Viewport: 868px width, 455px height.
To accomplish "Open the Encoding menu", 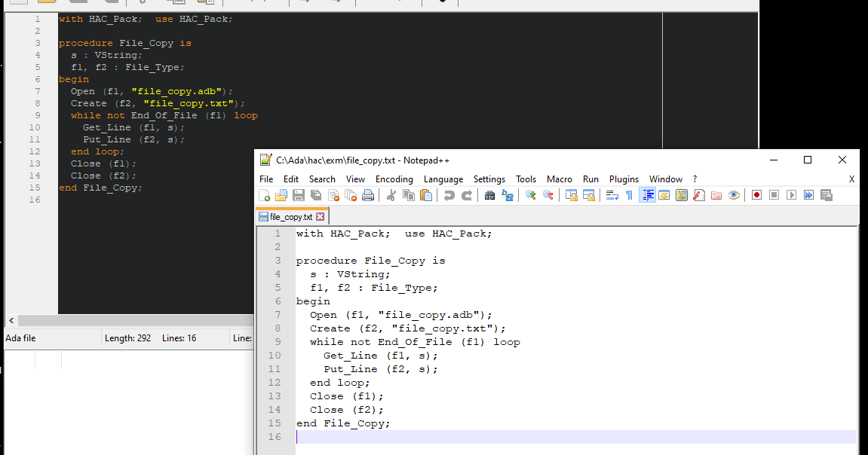I will [x=394, y=179].
